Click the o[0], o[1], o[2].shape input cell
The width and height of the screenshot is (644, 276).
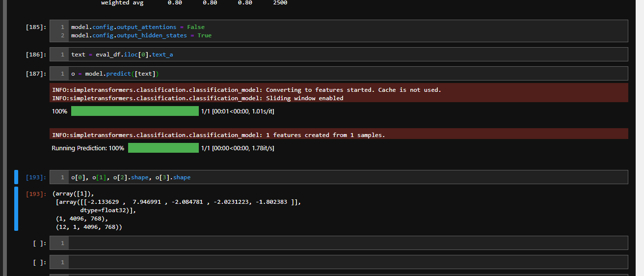(339, 177)
